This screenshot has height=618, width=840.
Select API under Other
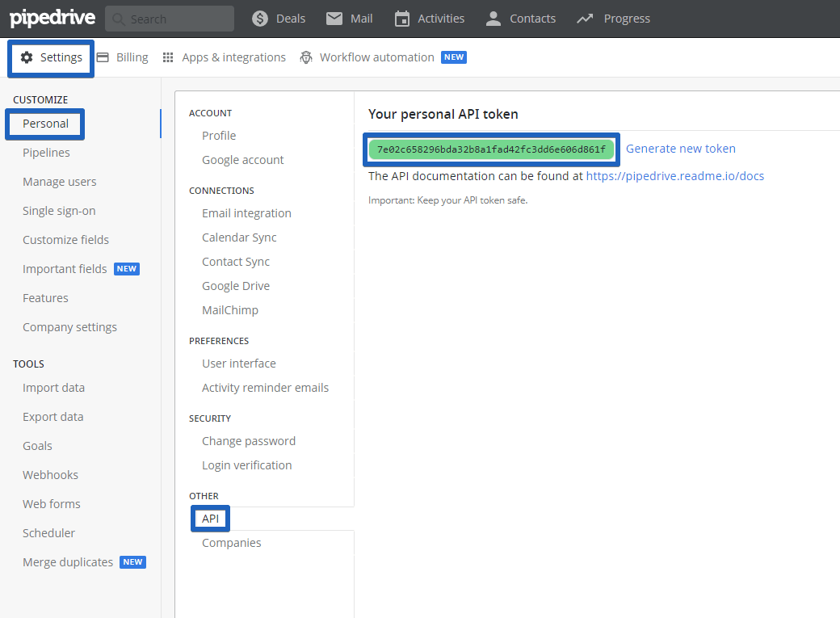click(x=211, y=519)
